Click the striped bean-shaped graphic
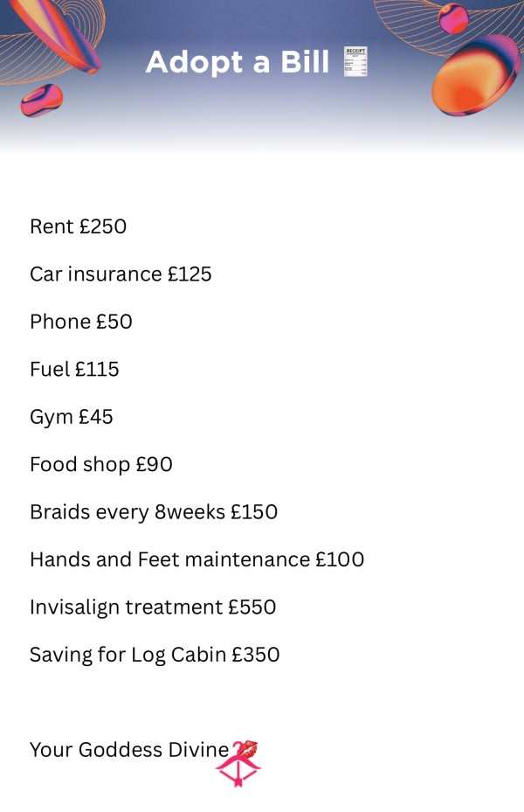 41,100
